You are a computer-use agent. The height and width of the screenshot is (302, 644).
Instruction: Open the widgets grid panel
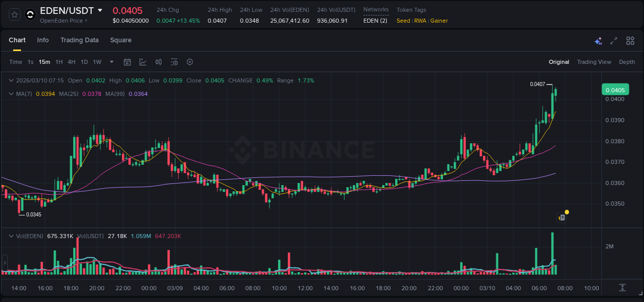coord(630,40)
